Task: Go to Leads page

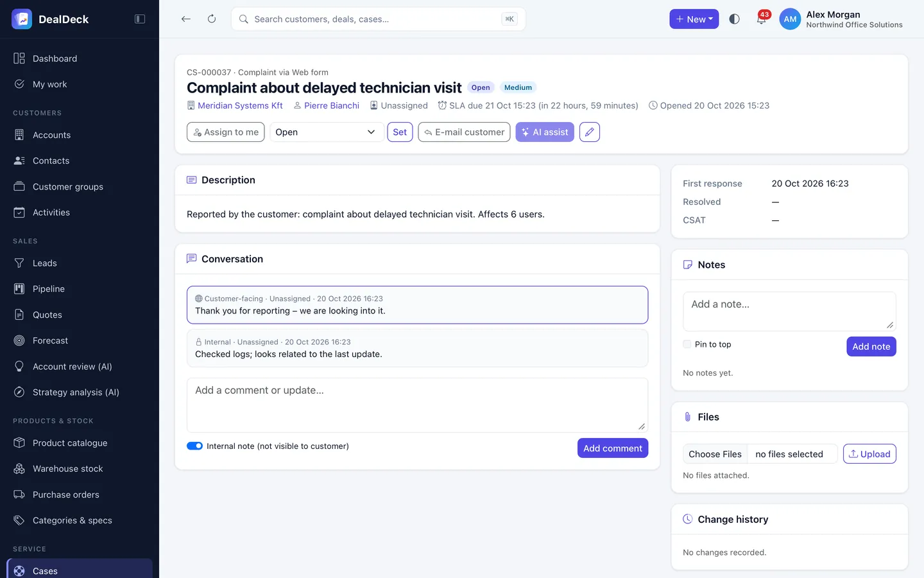Action: tap(80, 263)
